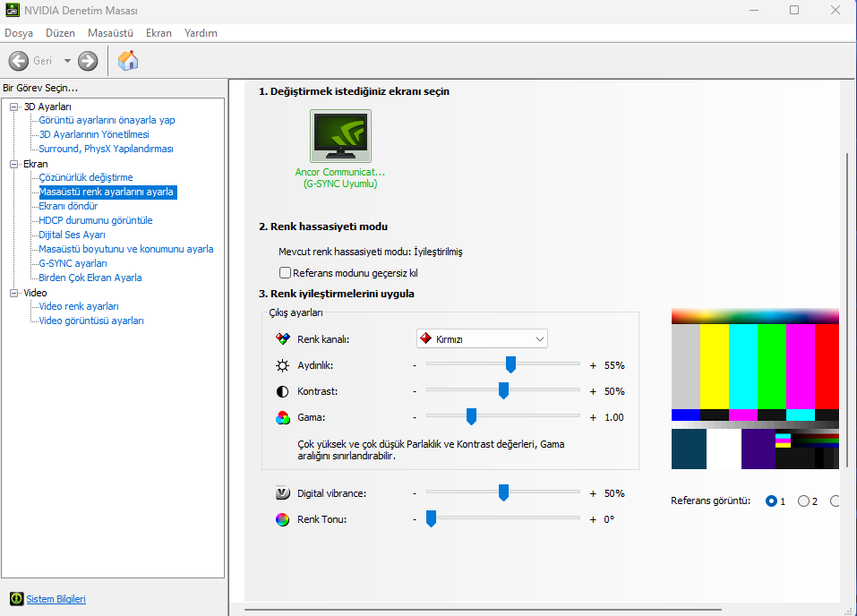This screenshot has height=616, width=857.
Task: Click minus button for Gama
Action: (x=415, y=417)
